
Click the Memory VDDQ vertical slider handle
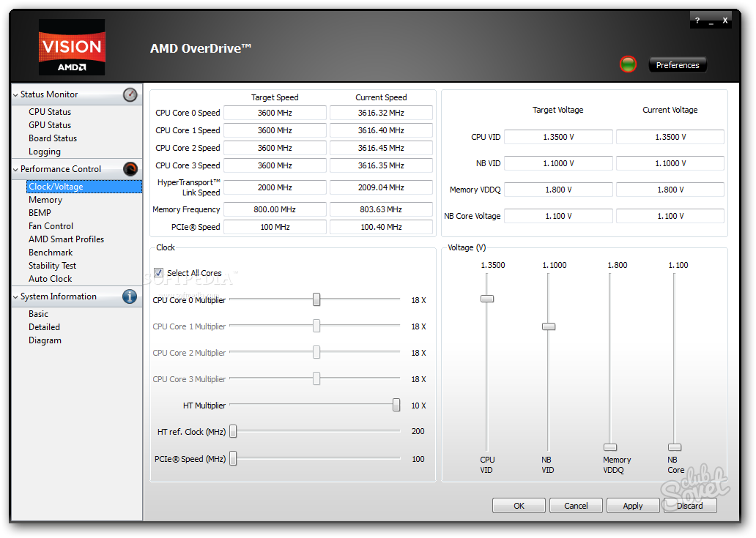[610, 447]
